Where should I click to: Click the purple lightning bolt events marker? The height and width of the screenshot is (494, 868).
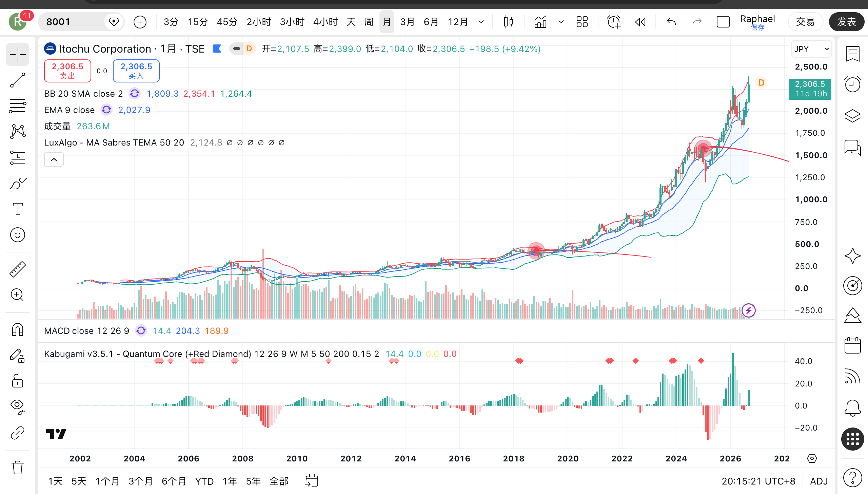tap(748, 310)
